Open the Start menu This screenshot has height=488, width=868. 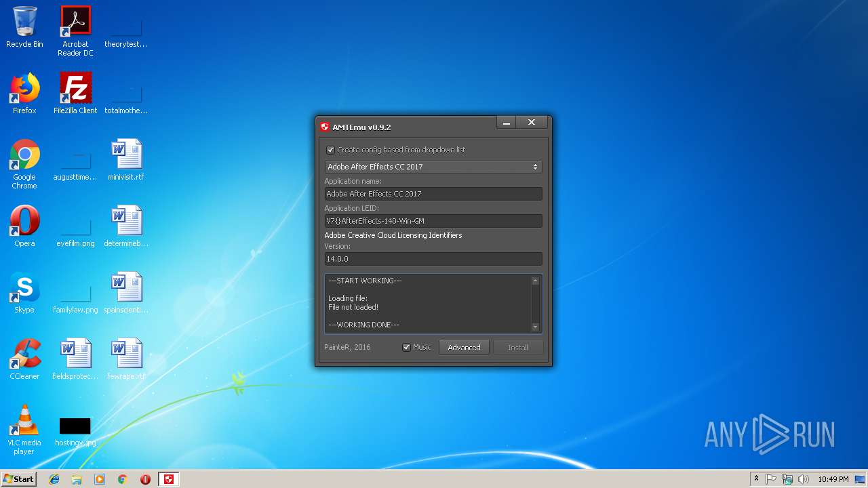click(x=18, y=479)
